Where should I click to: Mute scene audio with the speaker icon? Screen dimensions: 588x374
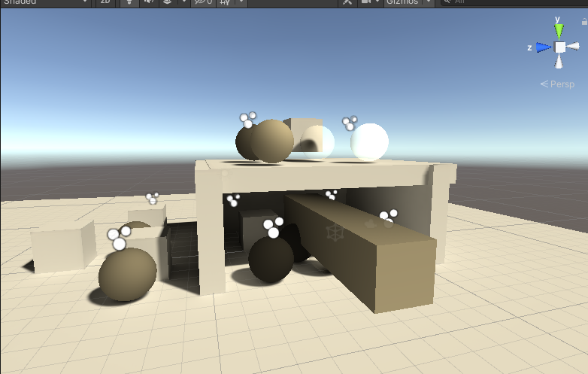tap(148, 2)
